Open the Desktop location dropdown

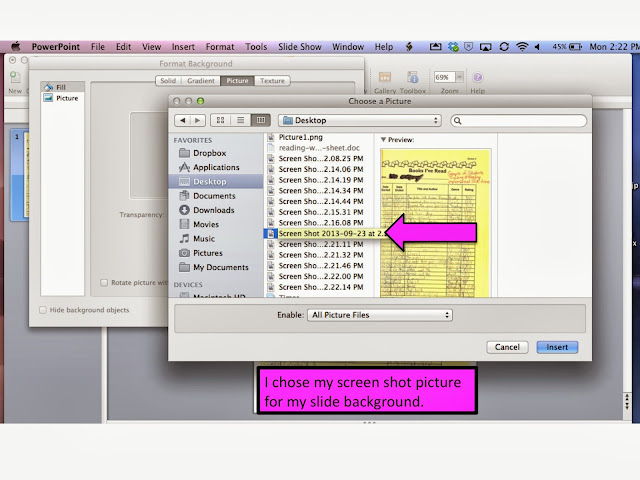pos(360,120)
